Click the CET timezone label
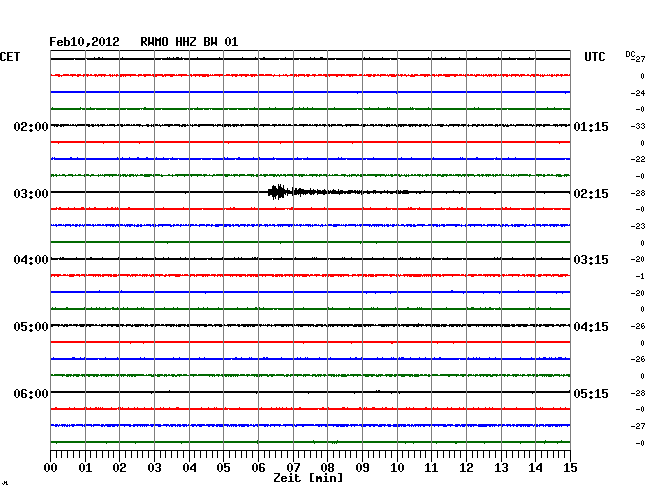This screenshot has width=650, height=494. tap(10, 57)
